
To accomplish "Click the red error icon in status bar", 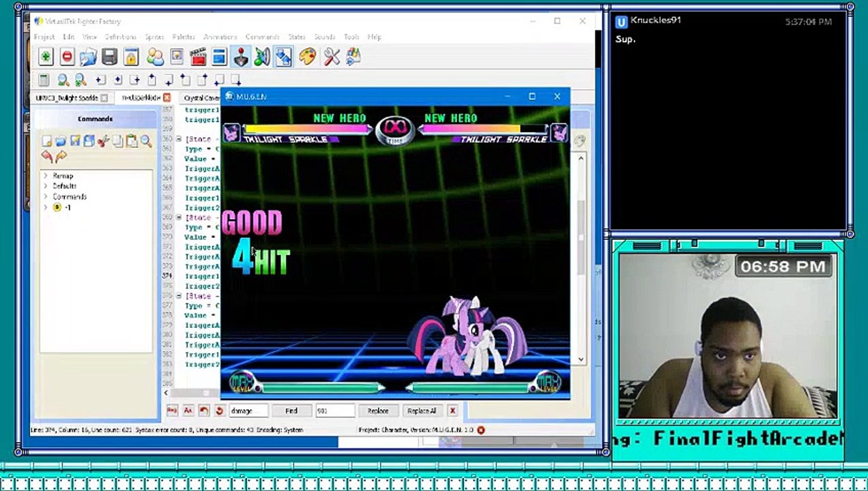I will 480,430.
